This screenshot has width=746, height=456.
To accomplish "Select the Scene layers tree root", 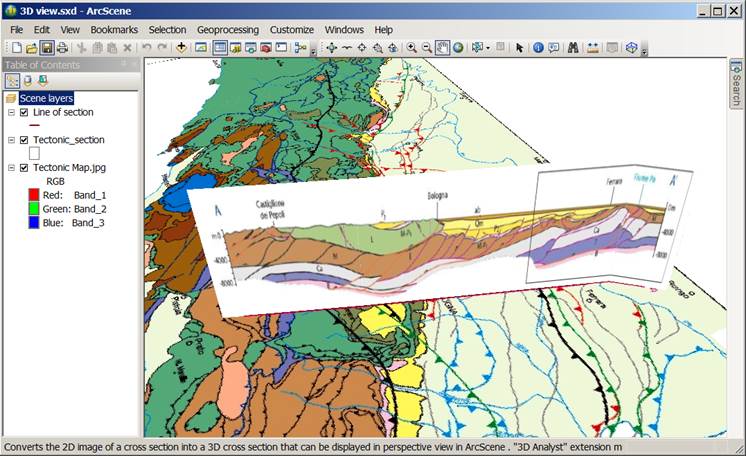I will (46, 99).
